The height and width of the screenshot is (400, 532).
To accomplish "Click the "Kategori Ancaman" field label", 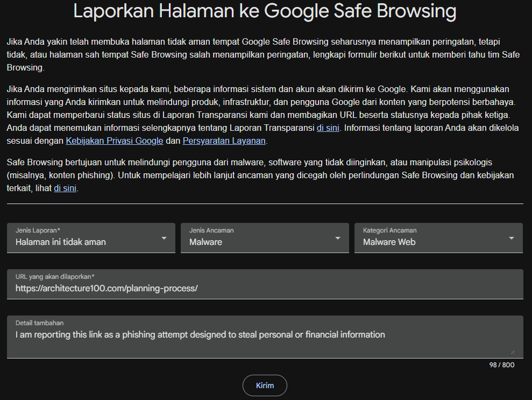I will click(389, 230).
